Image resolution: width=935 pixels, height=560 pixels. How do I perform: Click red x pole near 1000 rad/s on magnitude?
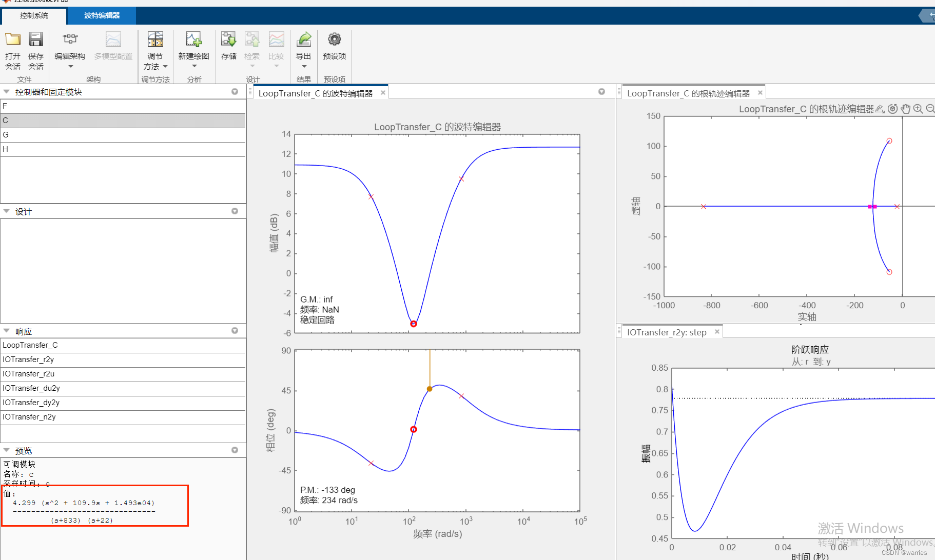[461, 179]
